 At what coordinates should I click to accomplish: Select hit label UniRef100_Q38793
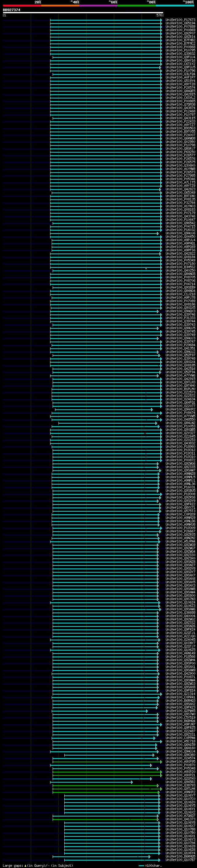180,785
